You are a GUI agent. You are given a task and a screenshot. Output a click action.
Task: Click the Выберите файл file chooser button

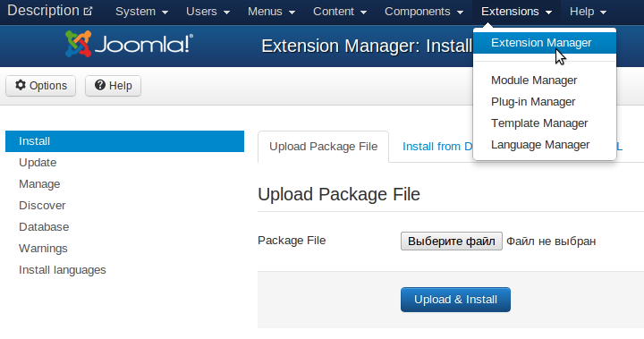(x=452, y=242)
